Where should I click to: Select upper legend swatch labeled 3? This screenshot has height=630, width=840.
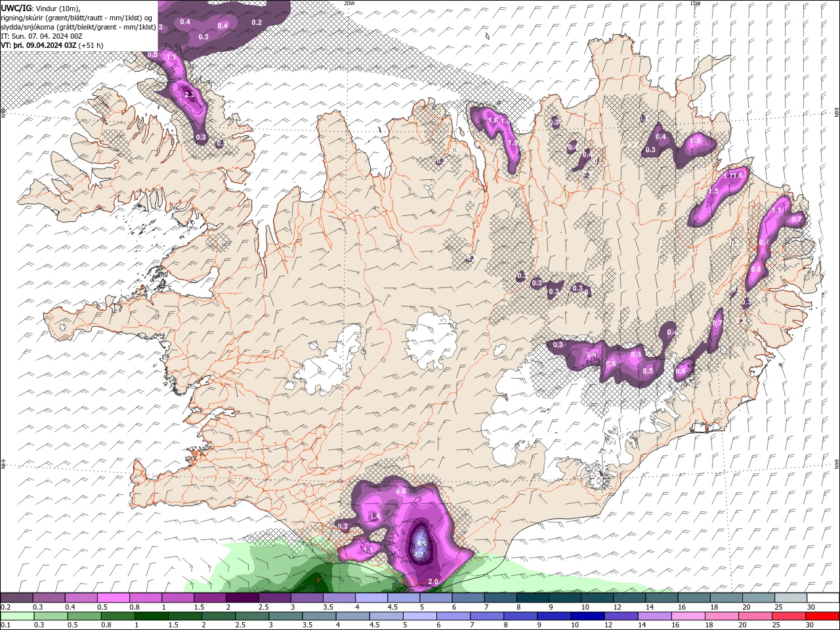[306, 598]
